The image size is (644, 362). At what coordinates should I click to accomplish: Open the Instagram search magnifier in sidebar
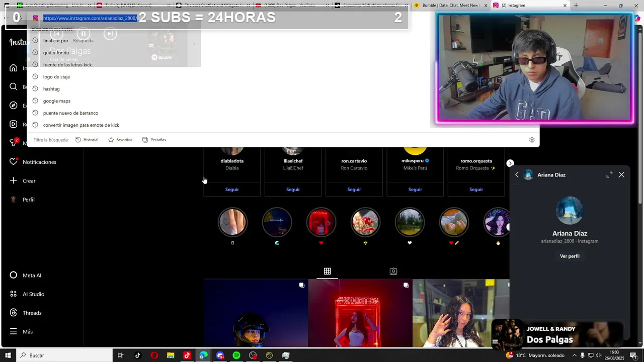pos(14,86)
